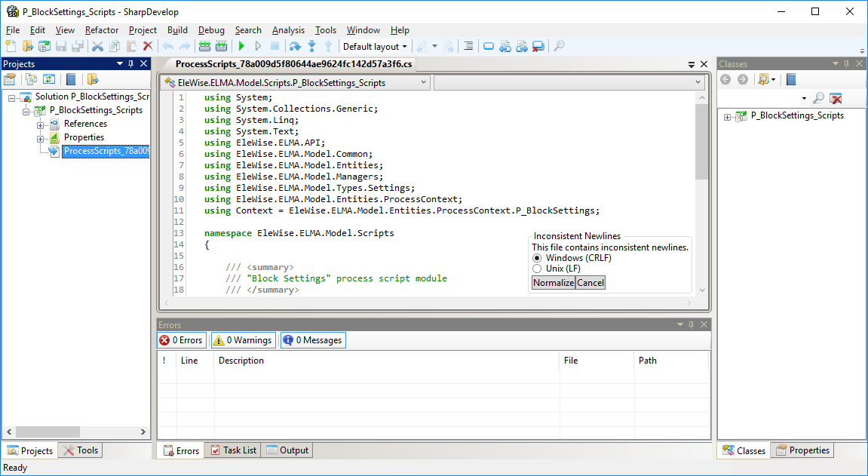Click the Refresh icon in Projects panel toolbar
This screenshot has width=868, height=476.
click(x=49, y=79)
